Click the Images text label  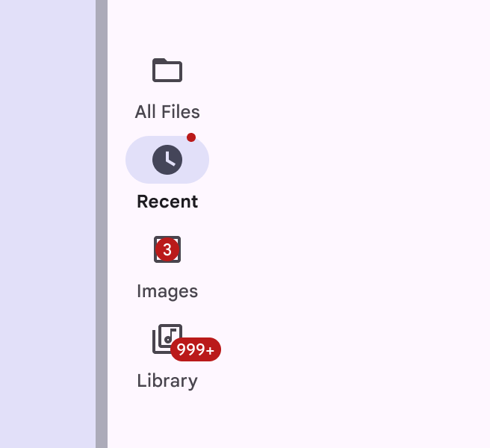coord(167,291)
